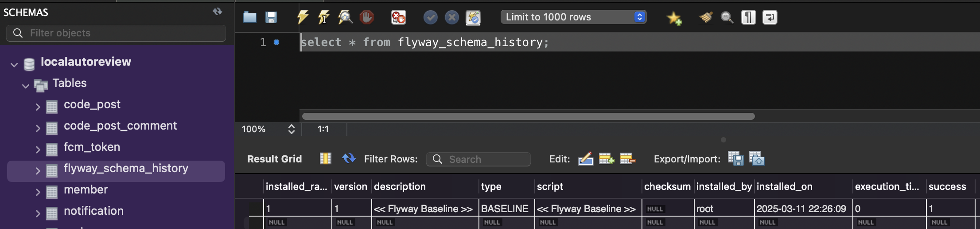Select notification table in tree
Viewport: 980px width, 229px height.
point(93,211)
